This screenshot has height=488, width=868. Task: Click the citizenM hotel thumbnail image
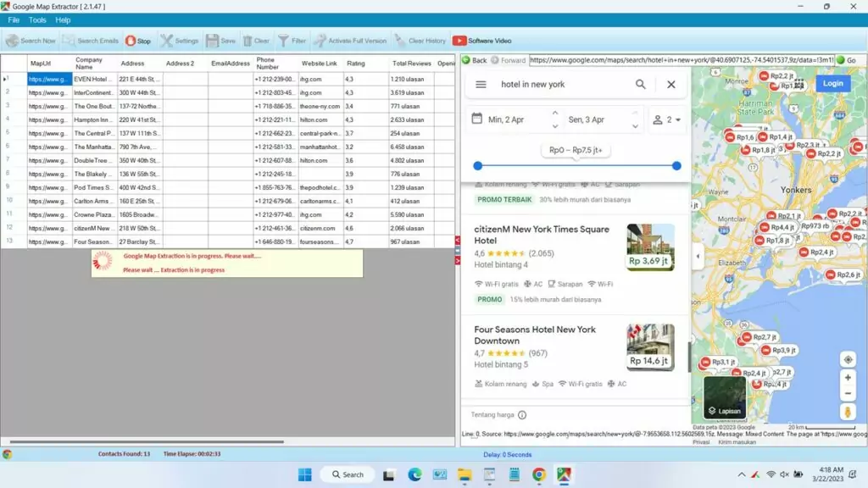[650, 247]
